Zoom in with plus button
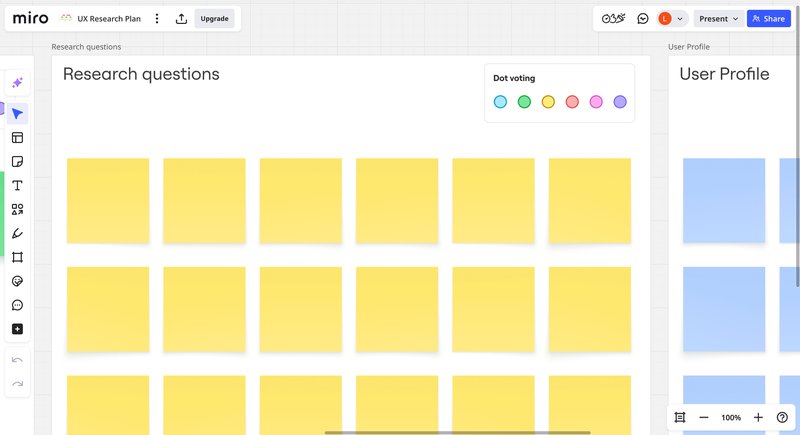The image size is (800, 435). click(x=758, y=417)
